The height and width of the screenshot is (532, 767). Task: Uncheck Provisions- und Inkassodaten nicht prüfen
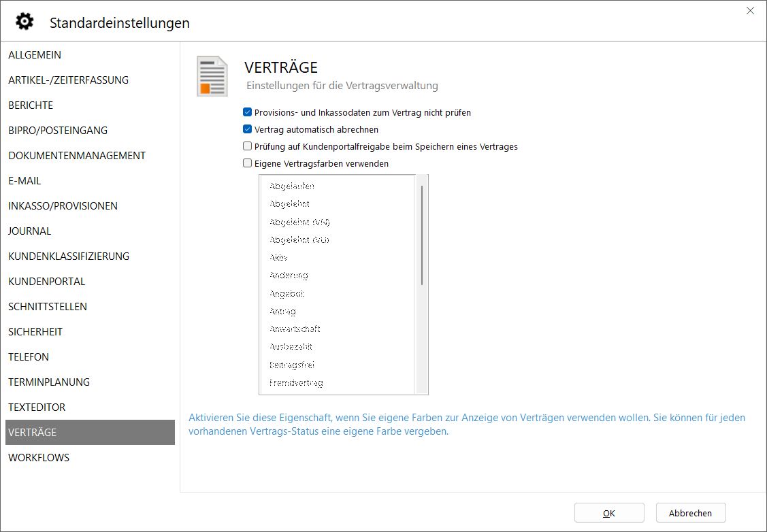point(248,113)
